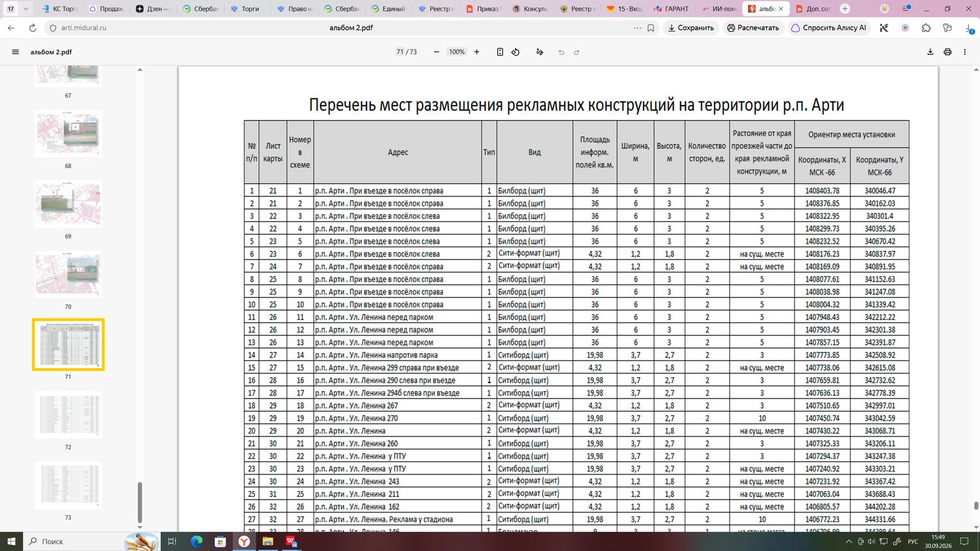Zoom out the PDF with minus icon
980x551 pixels.
click(x=436, y=52)
